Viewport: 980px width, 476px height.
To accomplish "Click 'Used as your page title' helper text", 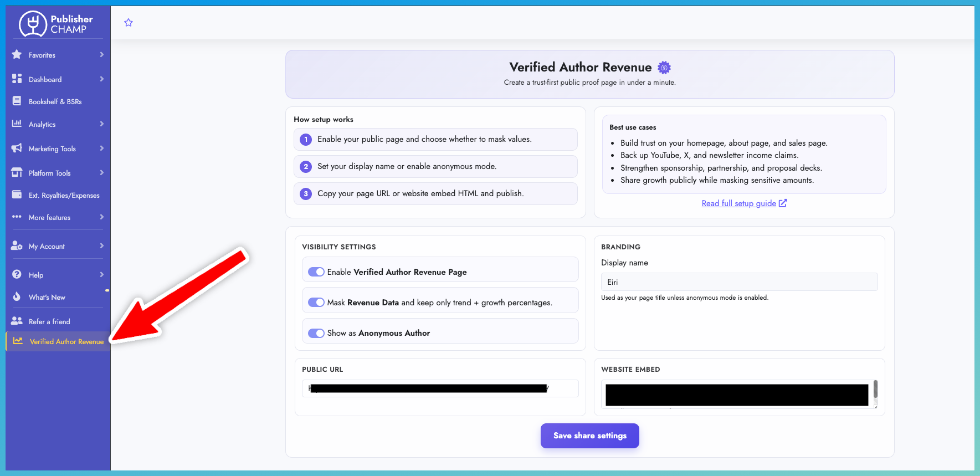I will [685, 298].
